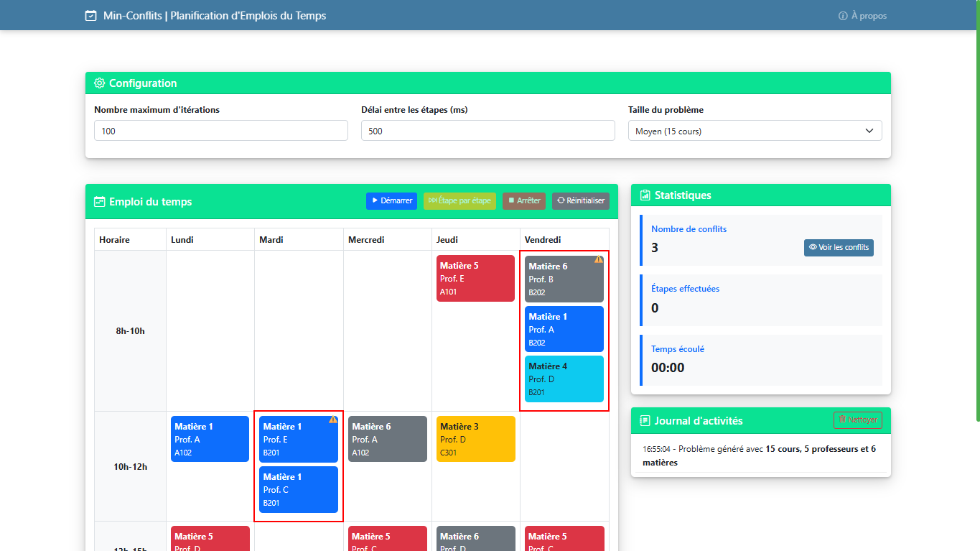The image size is (980, 551).
Task: Click the Configuration gear icon
Action: click(x=100, y=83)
